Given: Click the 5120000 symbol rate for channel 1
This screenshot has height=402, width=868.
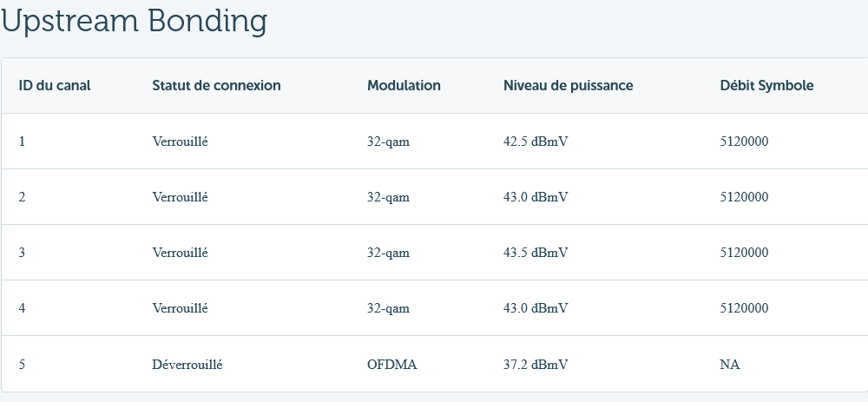Looking at the screenshot, I should tap(744, 142).
